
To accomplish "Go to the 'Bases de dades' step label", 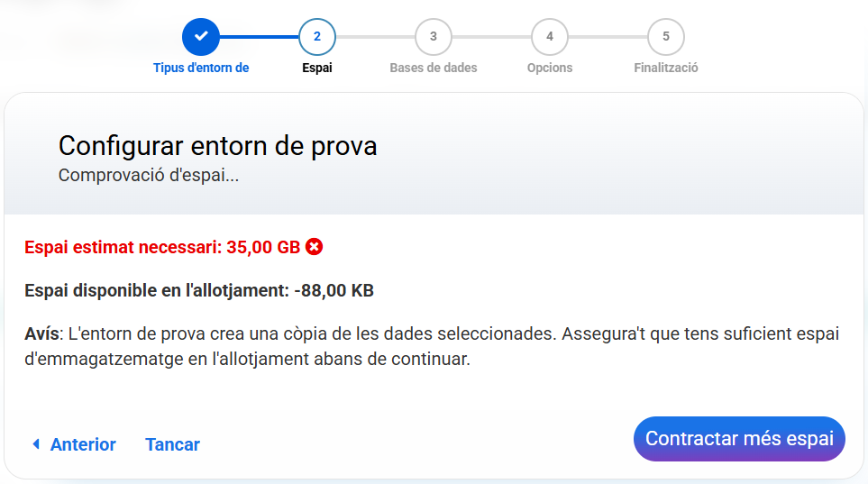I will click(x=434, y=68).
